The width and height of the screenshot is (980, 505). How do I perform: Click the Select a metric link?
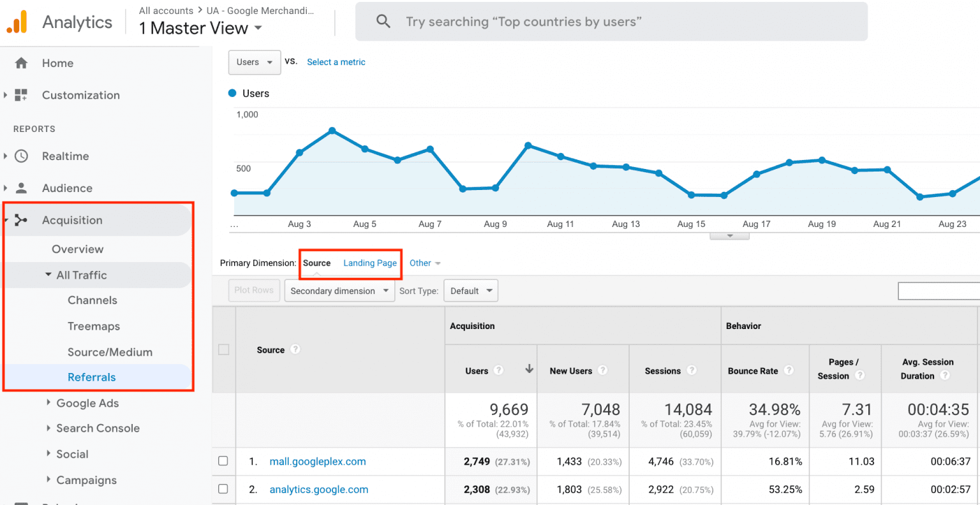click(x=336, y=62)
